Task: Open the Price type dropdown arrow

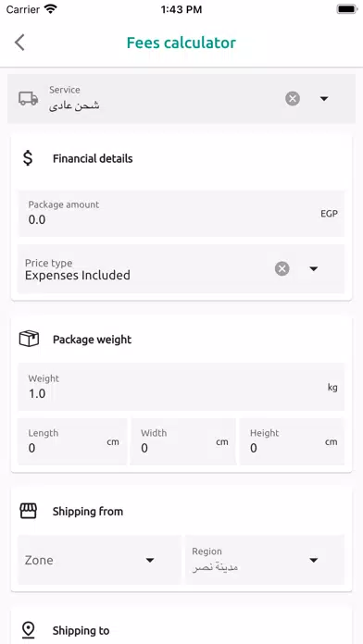Action: 314,269
